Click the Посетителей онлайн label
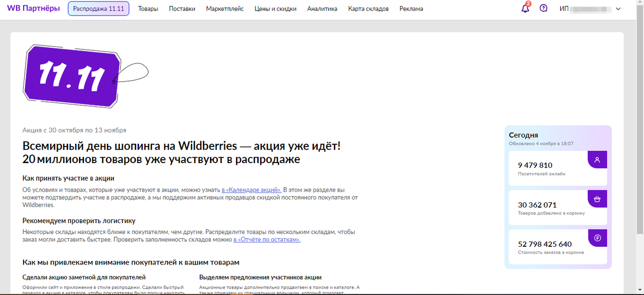 (541, 174)
